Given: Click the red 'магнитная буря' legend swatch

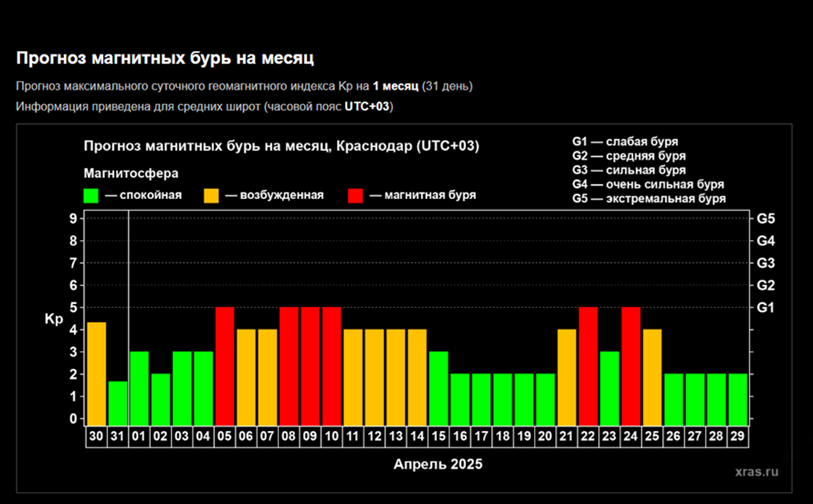Looking at the screenshot, I should pos(356,196).
